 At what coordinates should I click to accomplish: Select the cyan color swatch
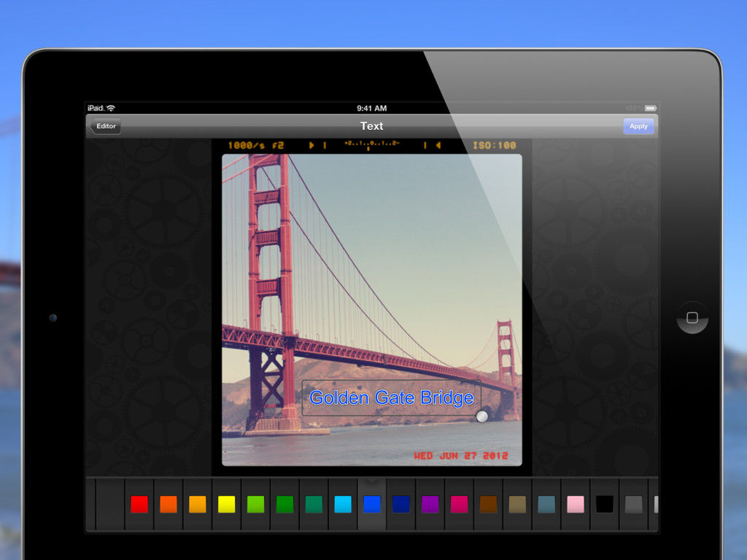[343, 505]
